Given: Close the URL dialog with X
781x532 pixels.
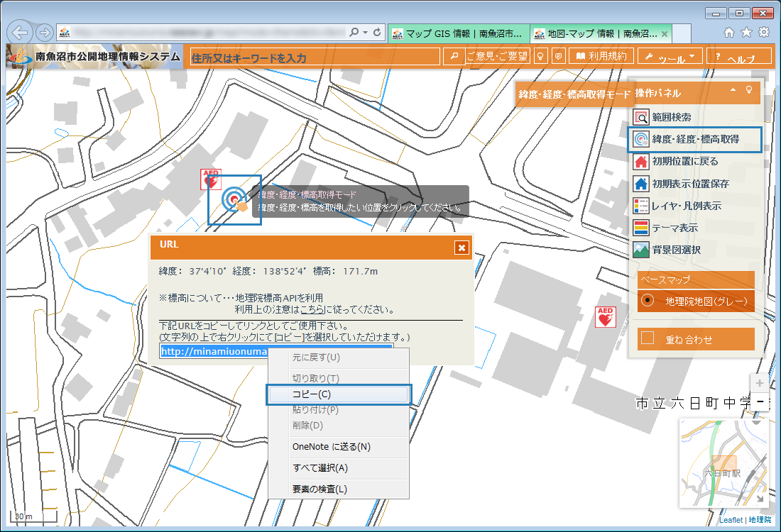Looking at the screenshot, I should pyautogui.click(x=461, y=248).
